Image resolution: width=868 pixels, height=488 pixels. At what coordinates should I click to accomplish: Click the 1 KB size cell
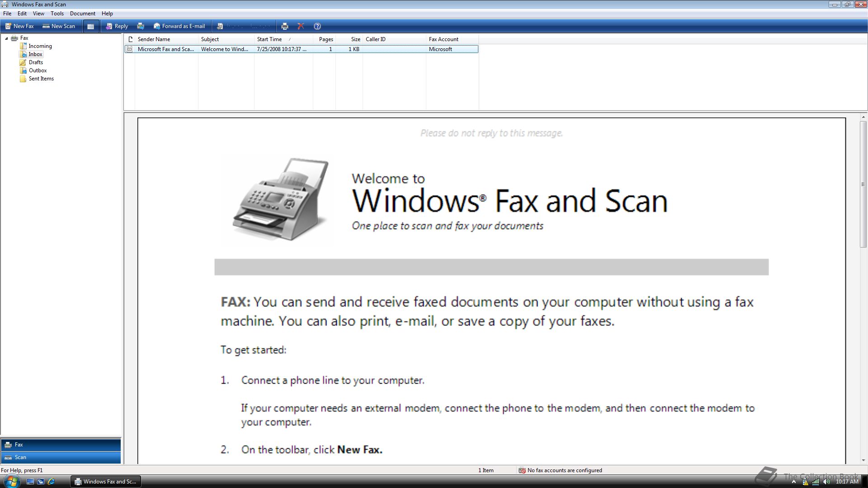(354, 49)
